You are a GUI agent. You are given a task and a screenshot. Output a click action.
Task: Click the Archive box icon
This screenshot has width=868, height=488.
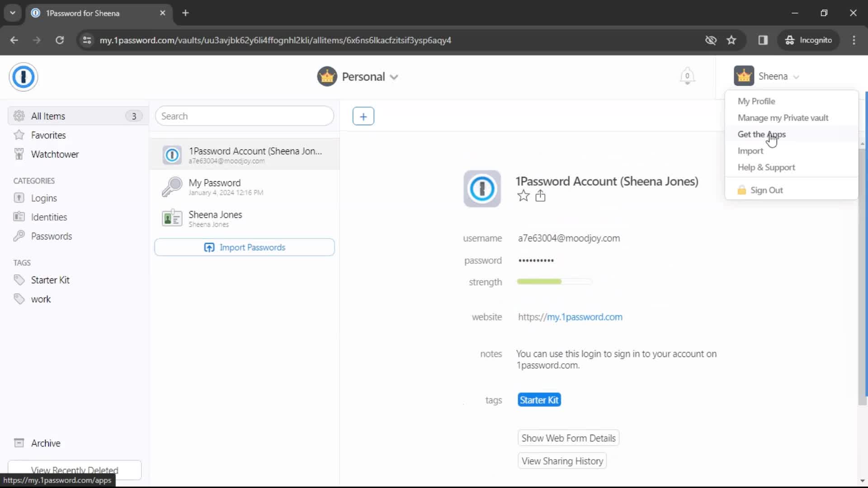pos(19,443)
